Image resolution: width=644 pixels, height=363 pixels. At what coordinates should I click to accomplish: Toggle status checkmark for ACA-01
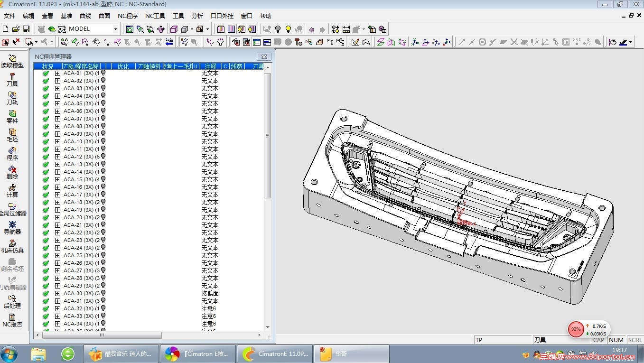tap(46, 74)
